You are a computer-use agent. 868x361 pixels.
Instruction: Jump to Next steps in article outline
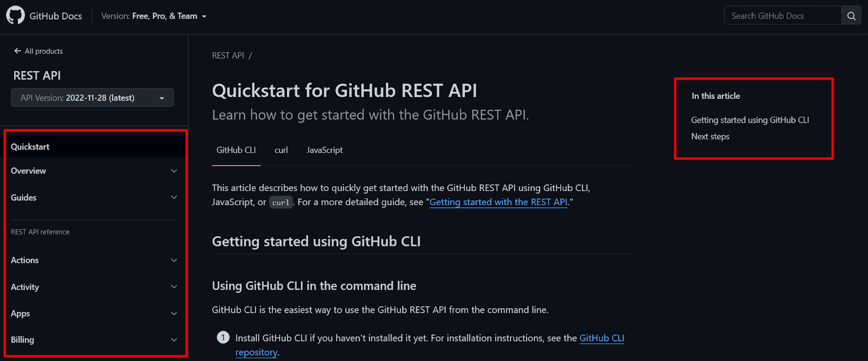pos(710,137)
